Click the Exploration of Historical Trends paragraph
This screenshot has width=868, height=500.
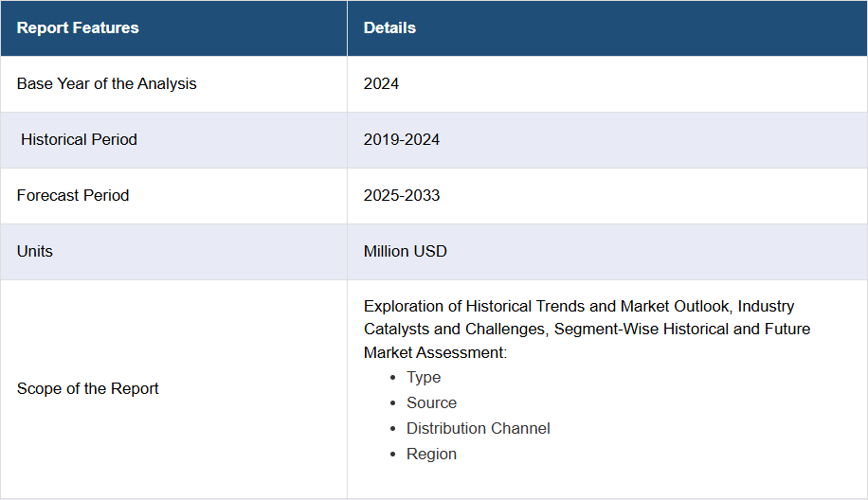588,329
